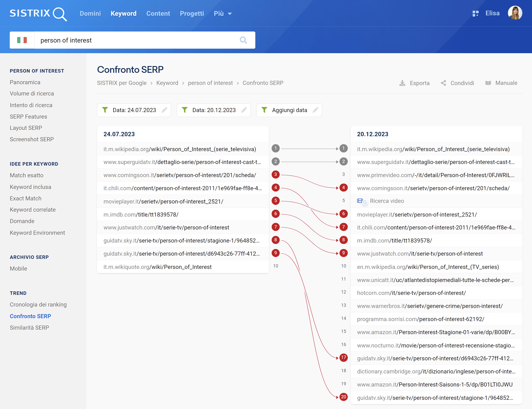Click the Condividi share icon

click(x=443, y=83)
